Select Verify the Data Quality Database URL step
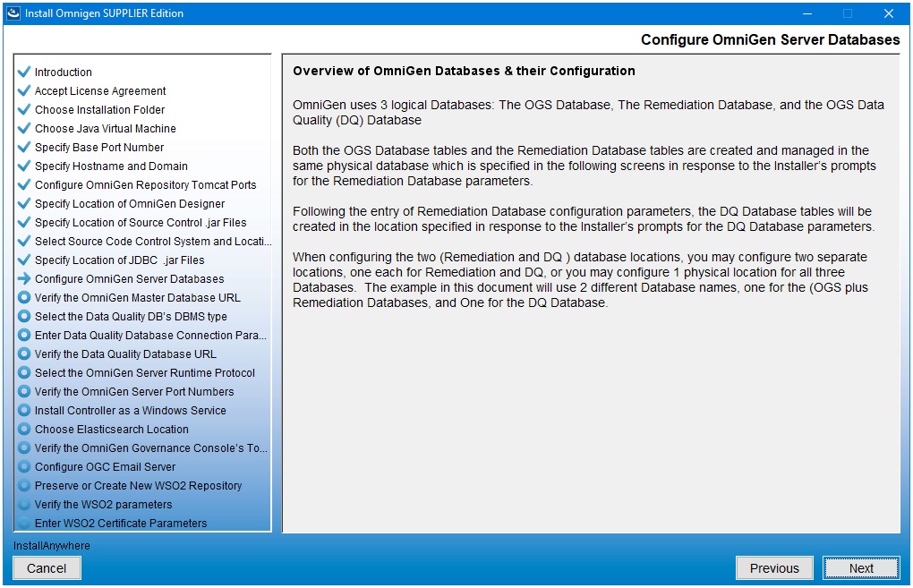This screenshot has height=588, width=913. tap(125, 354)
